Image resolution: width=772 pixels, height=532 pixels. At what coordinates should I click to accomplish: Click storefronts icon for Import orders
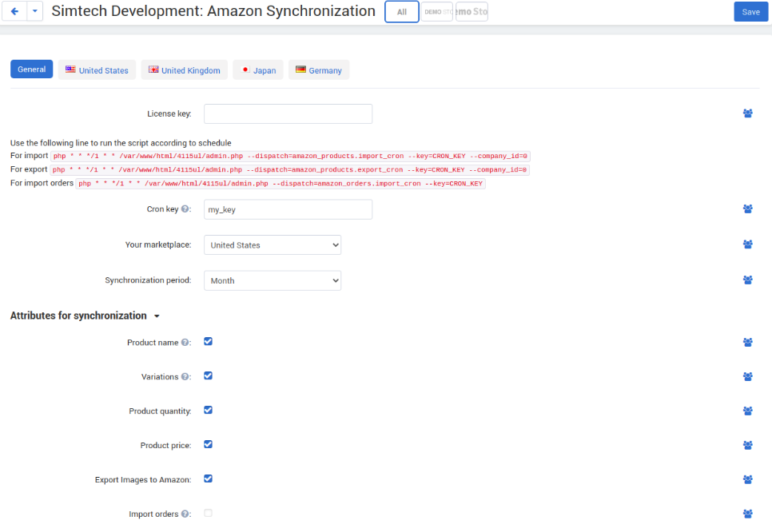click(747, 514)
